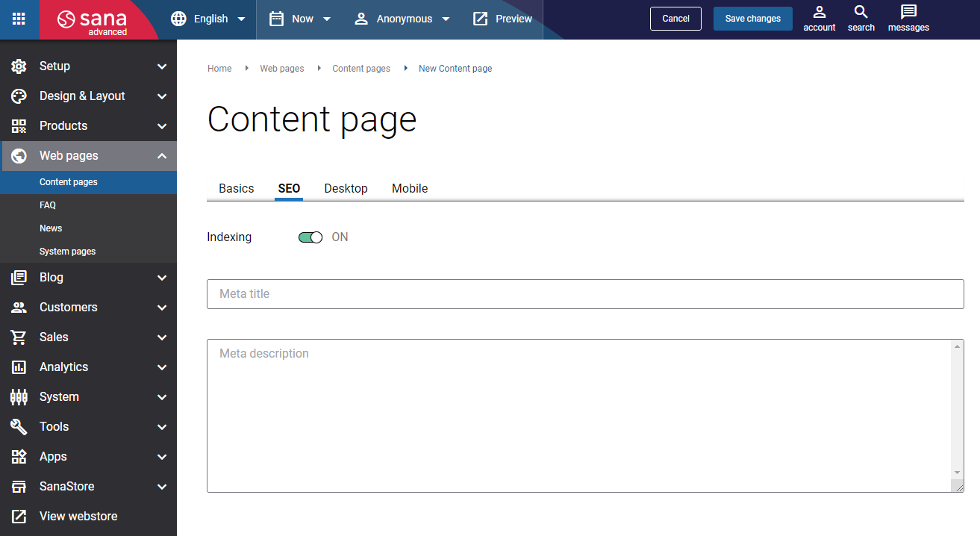Switch to the Mobile tab
The height and width of the screenshot is (536, 980).
410,189
